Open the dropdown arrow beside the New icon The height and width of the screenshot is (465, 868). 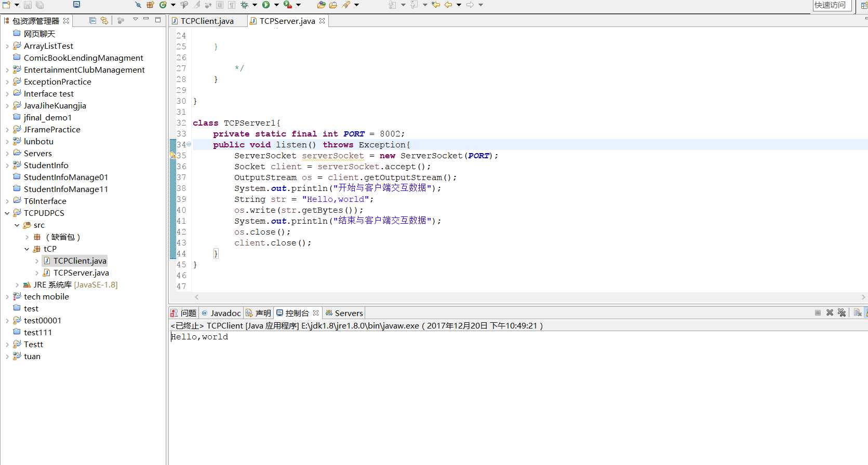[x=17, y=5]
